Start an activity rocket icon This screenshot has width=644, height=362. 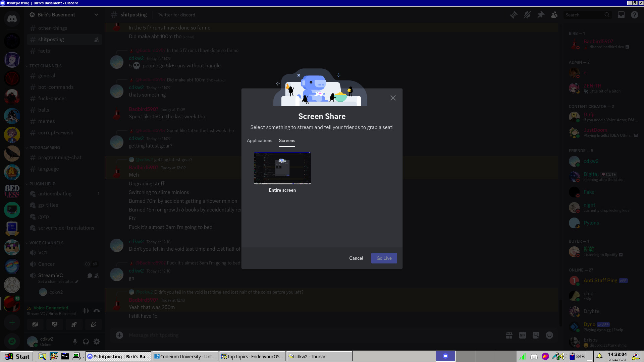pyautogui.click(x=74, y=324)
